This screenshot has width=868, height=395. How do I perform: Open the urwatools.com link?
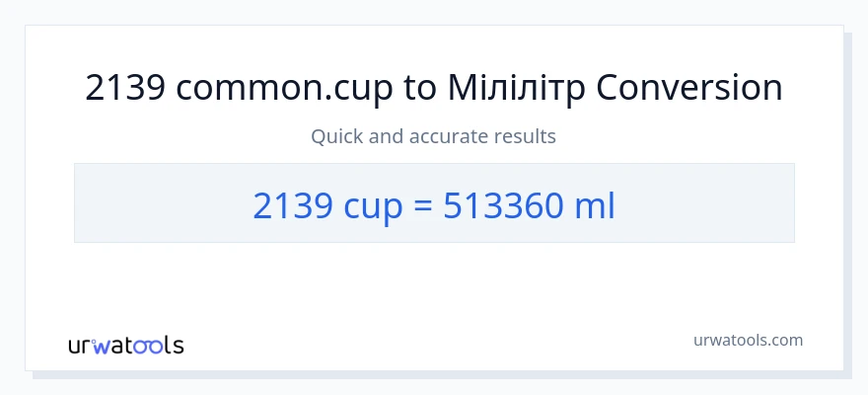click(749, 340)
